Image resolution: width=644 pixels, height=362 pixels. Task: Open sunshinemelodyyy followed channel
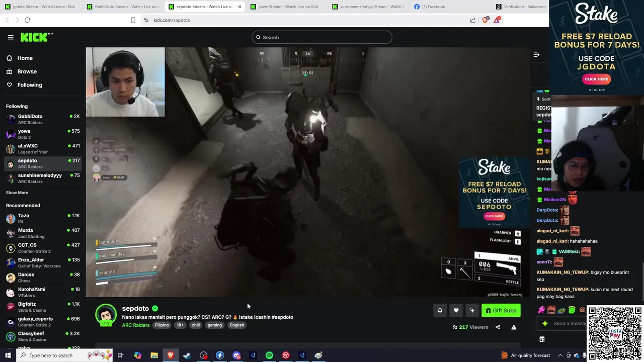[x=43, y=178]
